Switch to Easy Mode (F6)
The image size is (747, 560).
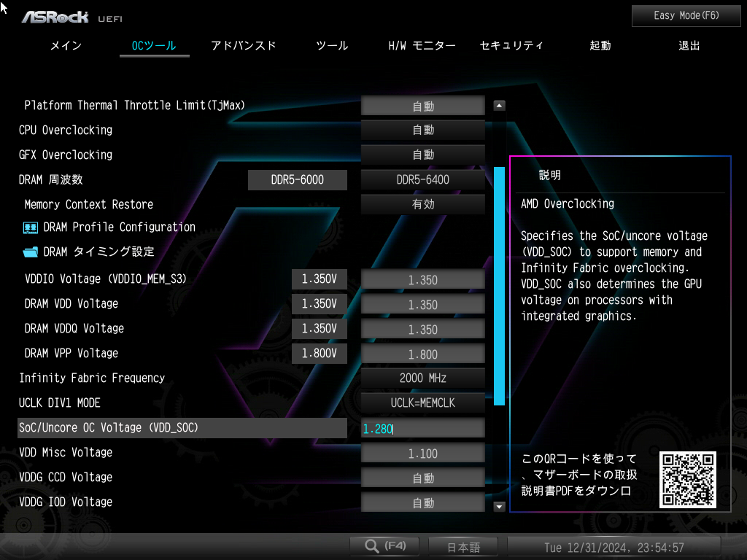[686, 16]
